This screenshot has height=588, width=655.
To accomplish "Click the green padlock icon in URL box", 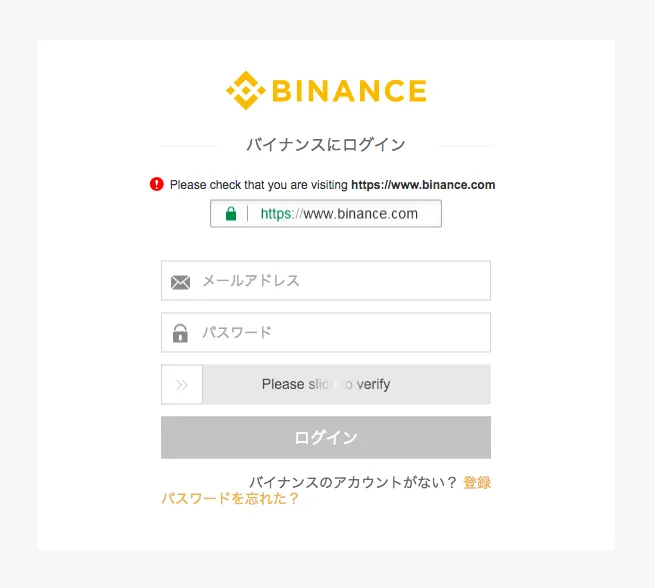I will pos(231,213).
